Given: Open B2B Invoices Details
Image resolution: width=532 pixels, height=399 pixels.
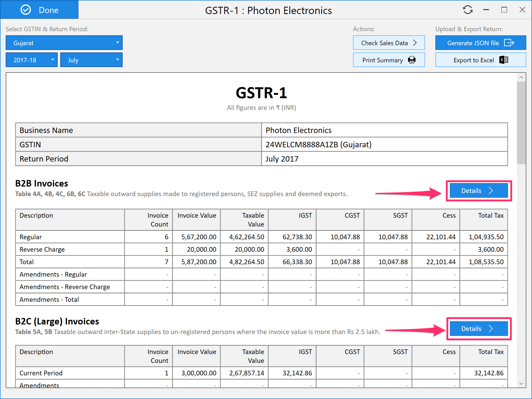Looking at the screenshot, I should (x=478, y=191).
